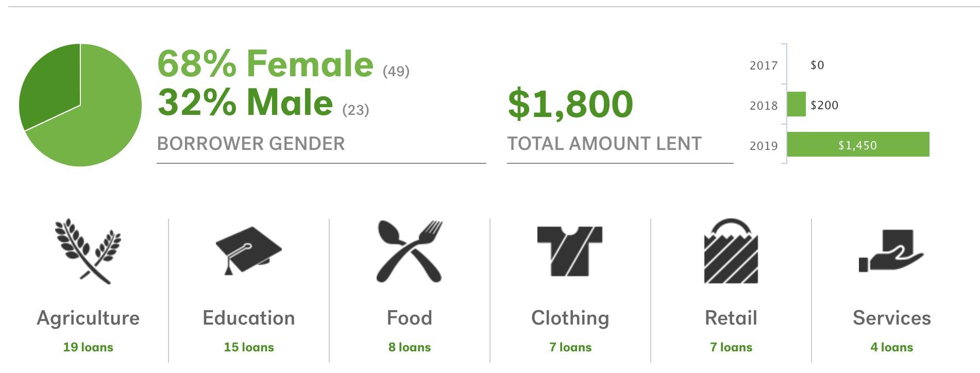This screenshot has width=980, height=373.
Task: Open the 4 loans link under Services
Action: (892, 347)
